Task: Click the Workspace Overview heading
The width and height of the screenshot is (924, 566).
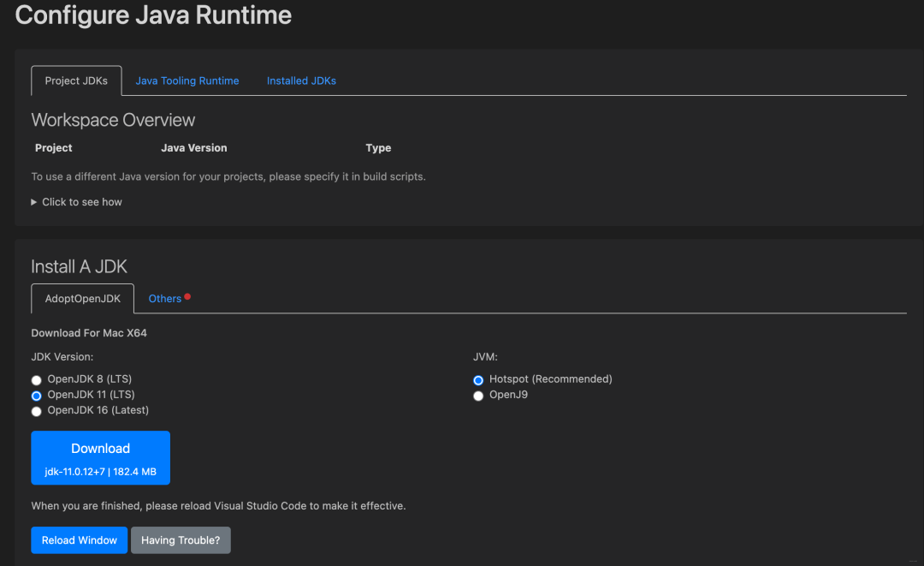Action: (x=113, y=120)
